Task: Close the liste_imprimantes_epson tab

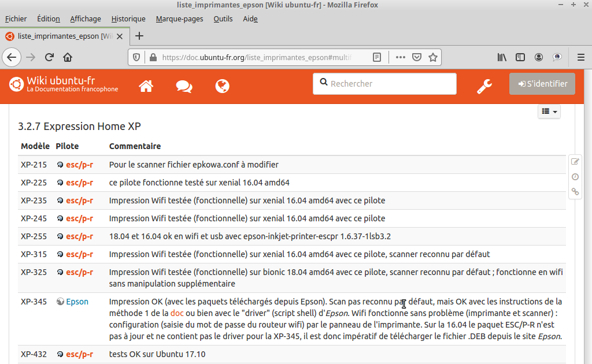Action: (120, 36)
